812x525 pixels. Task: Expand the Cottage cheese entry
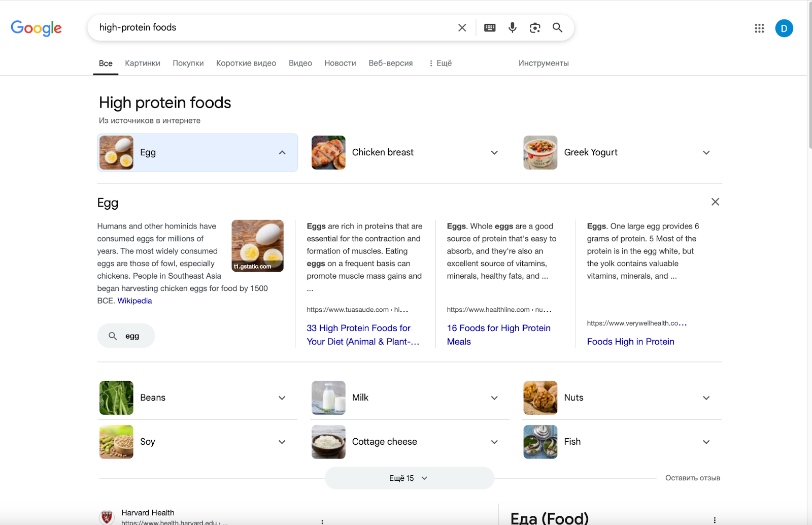tap(494, 442)
